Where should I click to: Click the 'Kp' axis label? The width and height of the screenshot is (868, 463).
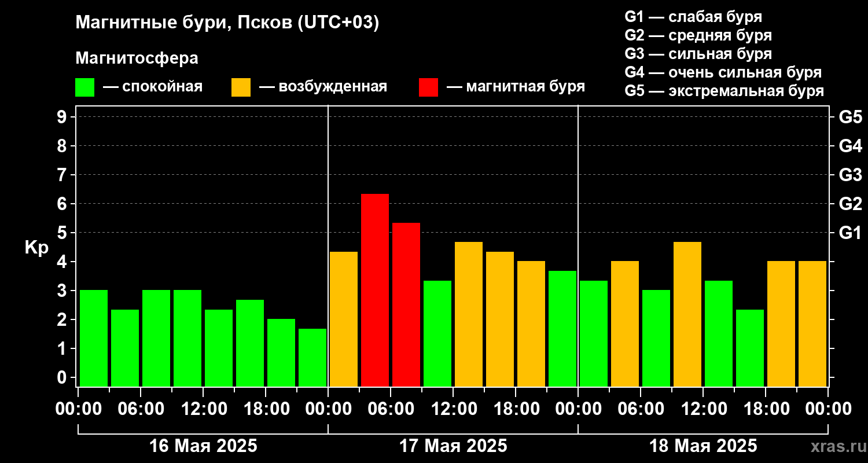[x=37, y=248]
